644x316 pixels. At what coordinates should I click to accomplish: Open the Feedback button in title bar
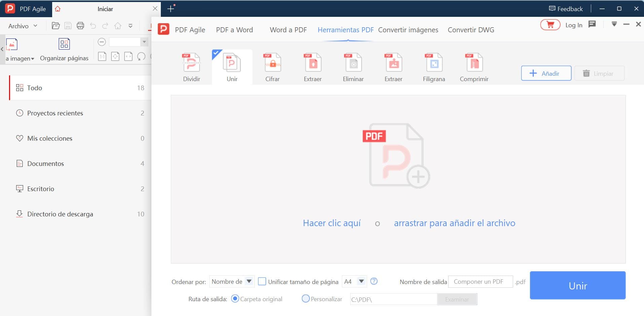point(566,9)
